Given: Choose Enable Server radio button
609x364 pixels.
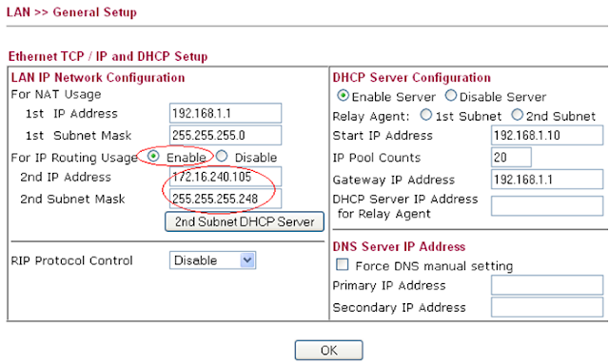Looking at the screenshot, I should pyautogui.click(x=343, y=95).
